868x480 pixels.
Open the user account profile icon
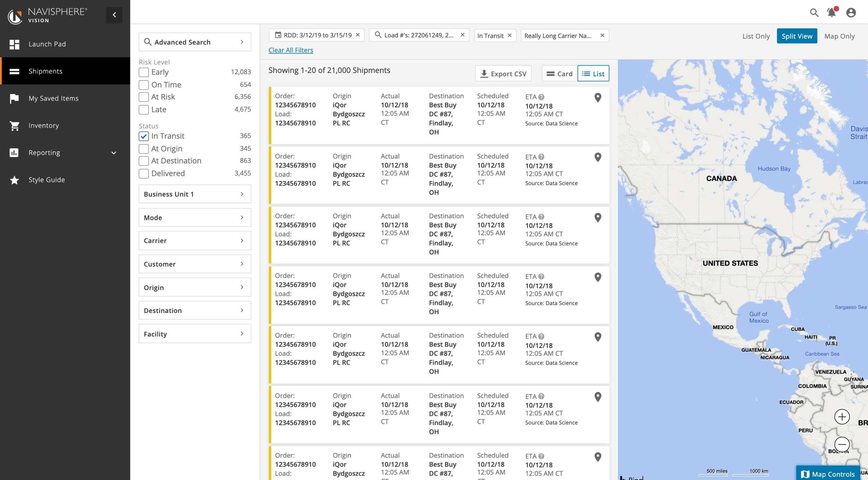point(851,13)
